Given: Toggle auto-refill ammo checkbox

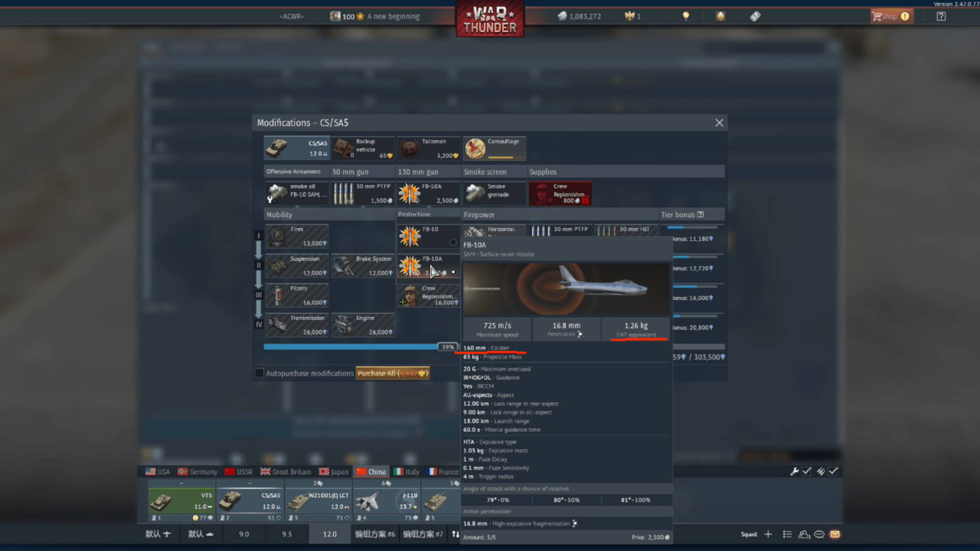Looking at the screenshot, I should [833, 471].
